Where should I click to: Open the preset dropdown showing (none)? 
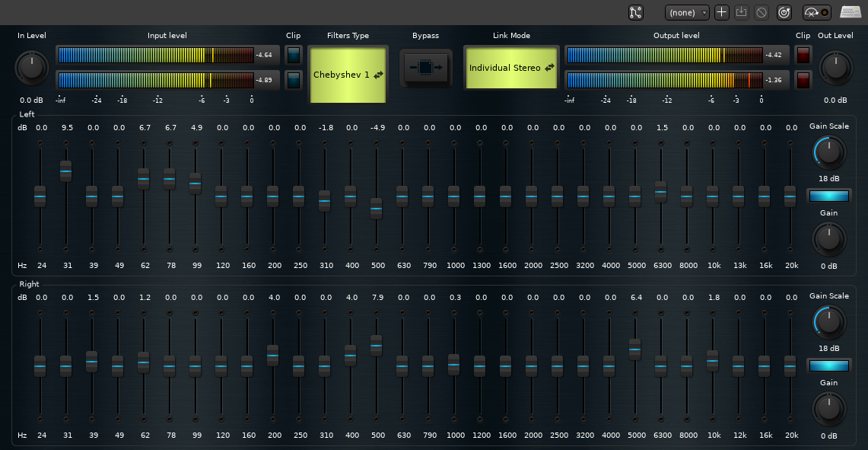(687, 12)
